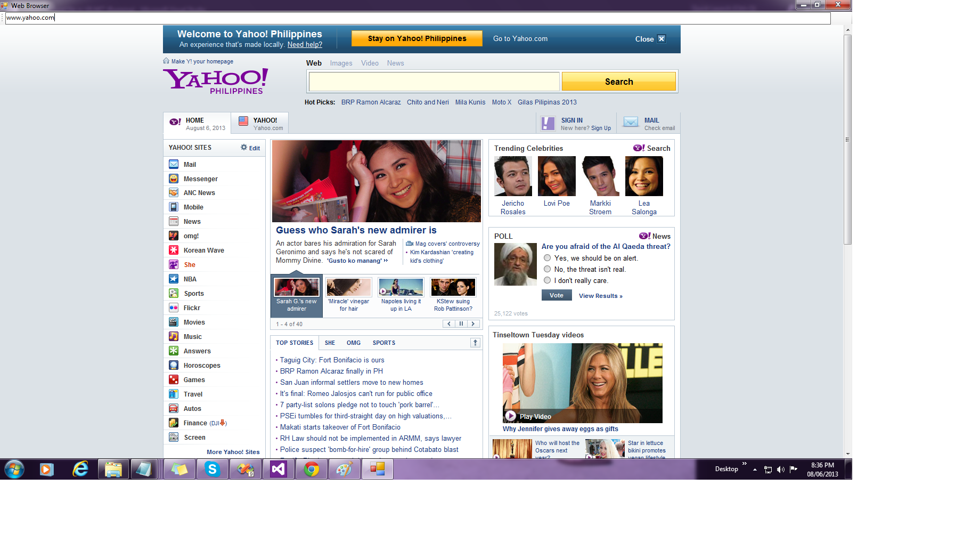Image resolution: width=980 pixels, height=550 pixels.
Task: Open the YAHOO! Yahoo.com tab
Action: point(260,123)
